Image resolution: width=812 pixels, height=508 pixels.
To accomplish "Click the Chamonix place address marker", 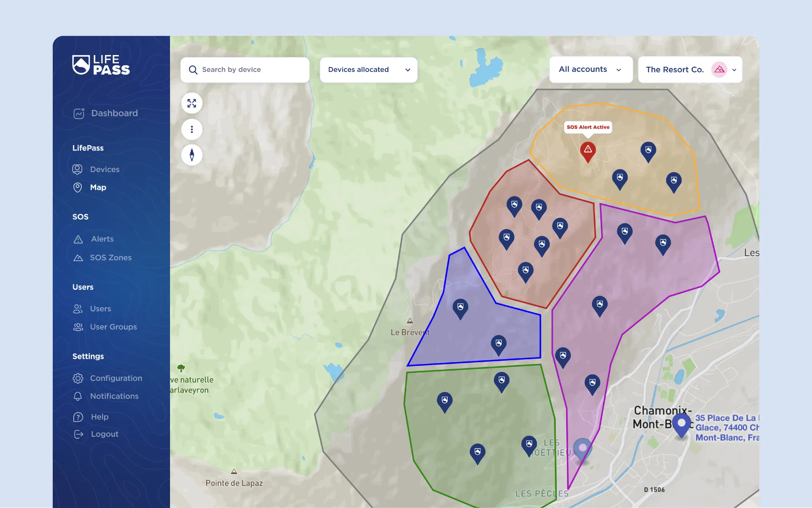I will point(681,425).
